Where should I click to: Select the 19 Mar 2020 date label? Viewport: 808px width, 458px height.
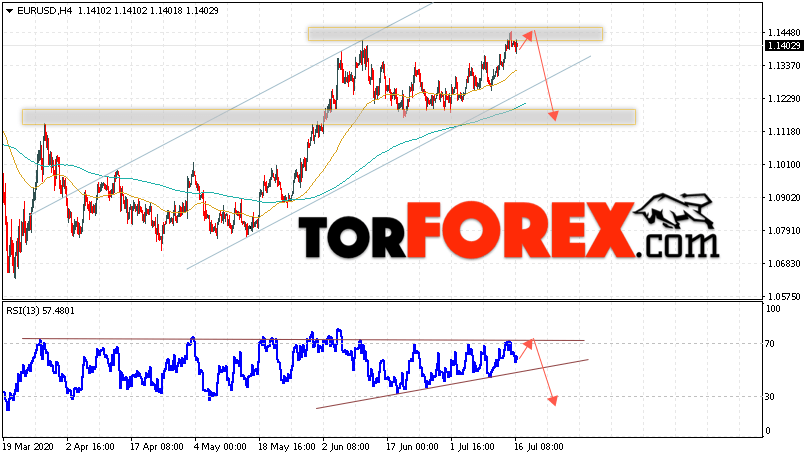click(27, 447)
